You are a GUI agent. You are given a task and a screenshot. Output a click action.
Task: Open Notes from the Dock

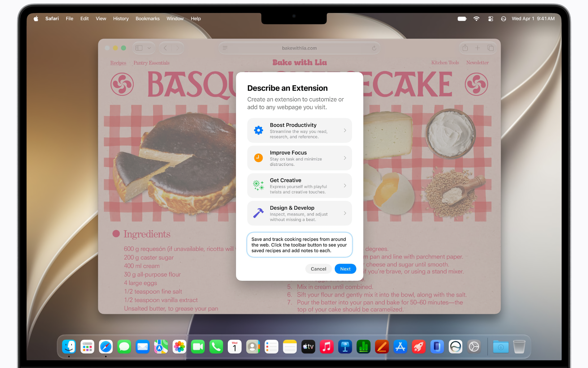[x=290, y=347]
